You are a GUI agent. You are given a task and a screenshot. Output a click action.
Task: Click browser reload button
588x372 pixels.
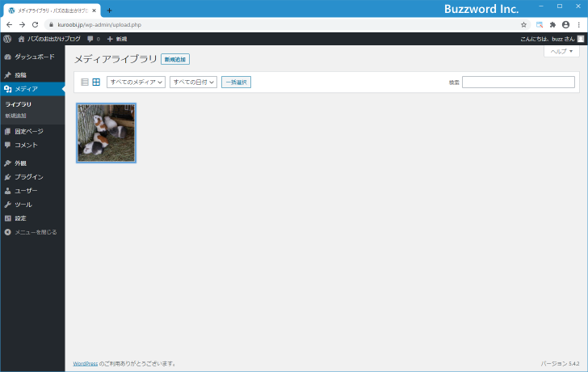tap(35, 24)
